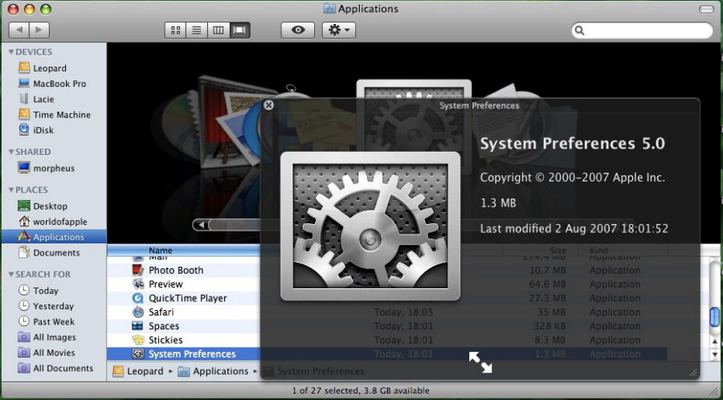
Task: Click the file list scrollbar thumb
Action: tap(715, 317)
